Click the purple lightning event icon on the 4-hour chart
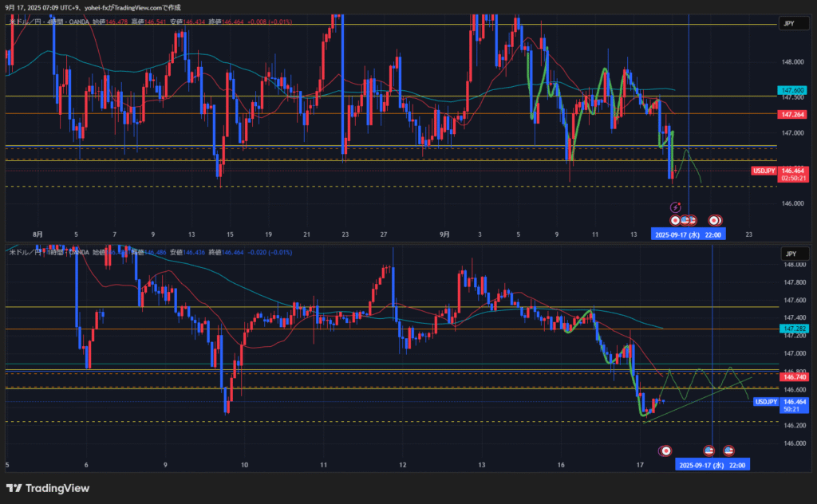 [675, 207]
